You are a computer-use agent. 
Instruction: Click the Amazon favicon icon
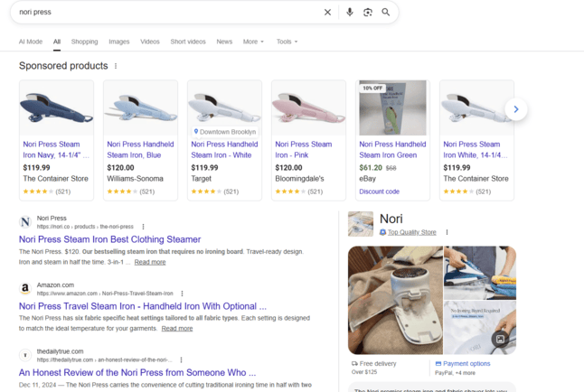tap(25, 288)
